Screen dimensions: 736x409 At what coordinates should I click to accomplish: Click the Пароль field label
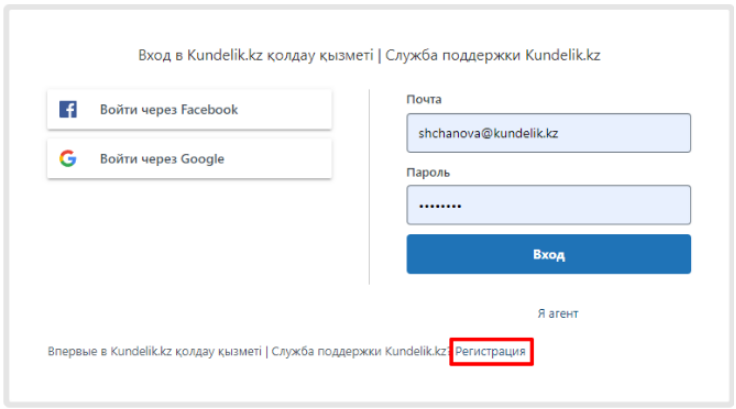429,172
